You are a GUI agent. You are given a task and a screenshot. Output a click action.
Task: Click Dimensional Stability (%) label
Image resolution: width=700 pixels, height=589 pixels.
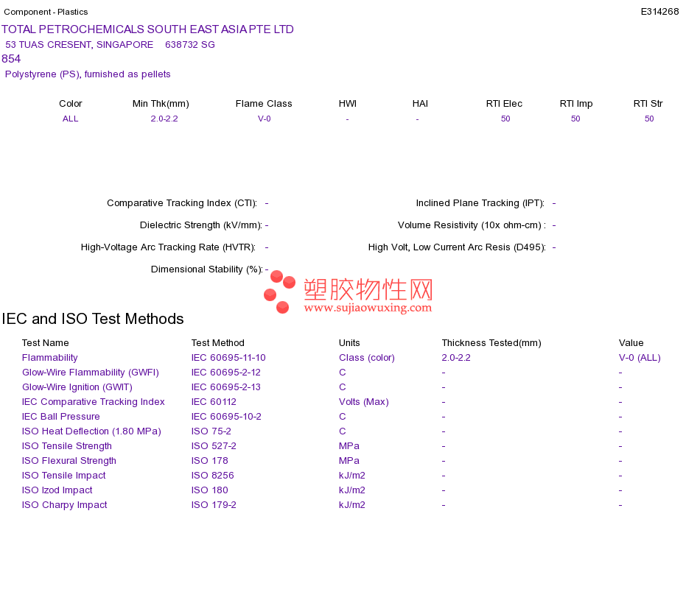(207, 269)
